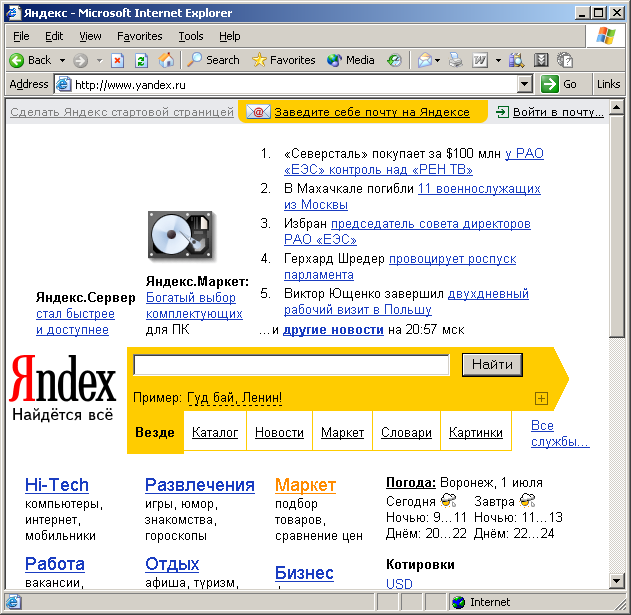Click the vertical scrollbar down arrow
631x615 pixels.
coord(617,580)
